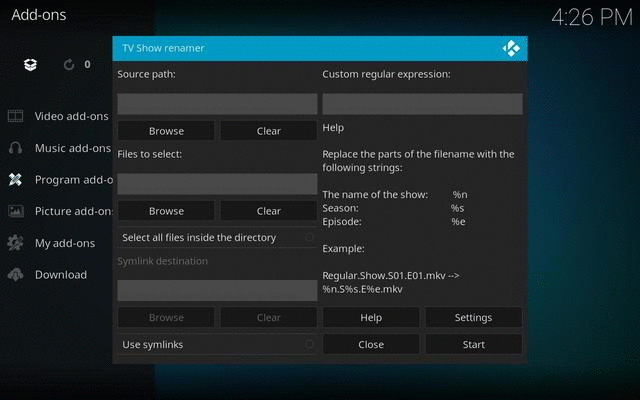This screenshot has width=640, height=400.
Task: Click the 4:26 PM clock
Action: pos(592,17)
